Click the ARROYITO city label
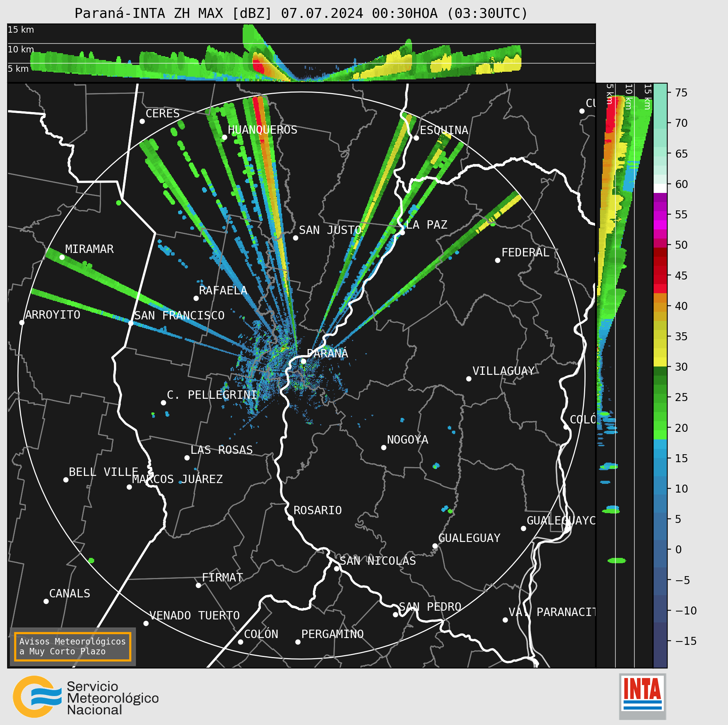Image resolution: width=728 pixels, height=725 pixels. tap(53, 315)
